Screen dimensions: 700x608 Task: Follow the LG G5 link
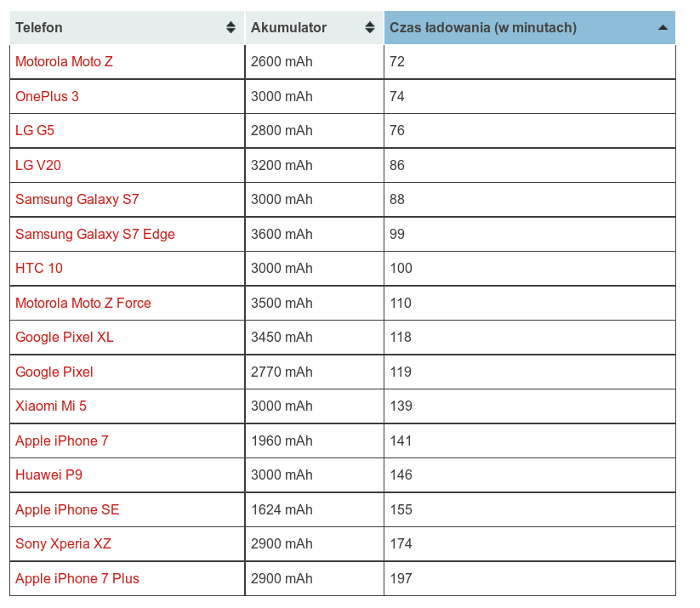pyautogui.click(x=35, y=130)
